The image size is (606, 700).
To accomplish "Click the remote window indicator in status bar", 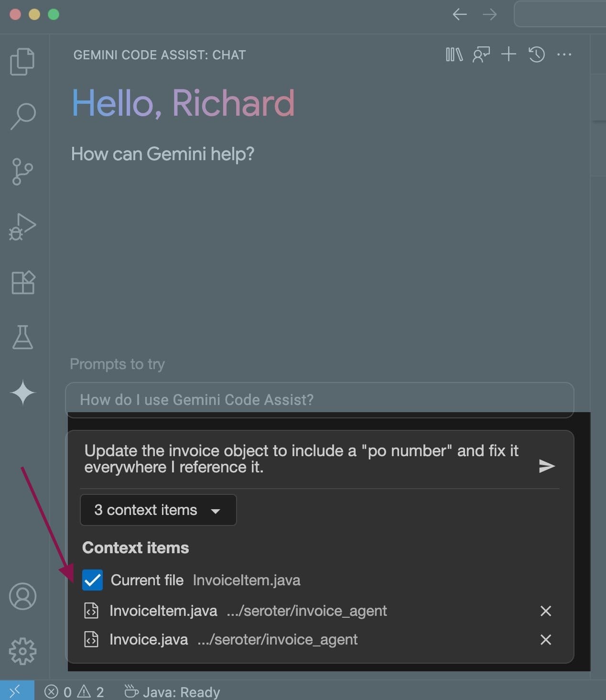I will click(x=17, y=690).
